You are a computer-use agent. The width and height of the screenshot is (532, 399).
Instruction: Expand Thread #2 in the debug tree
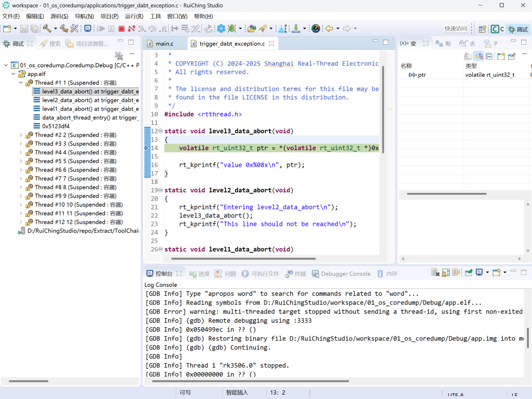coord(21,135)
